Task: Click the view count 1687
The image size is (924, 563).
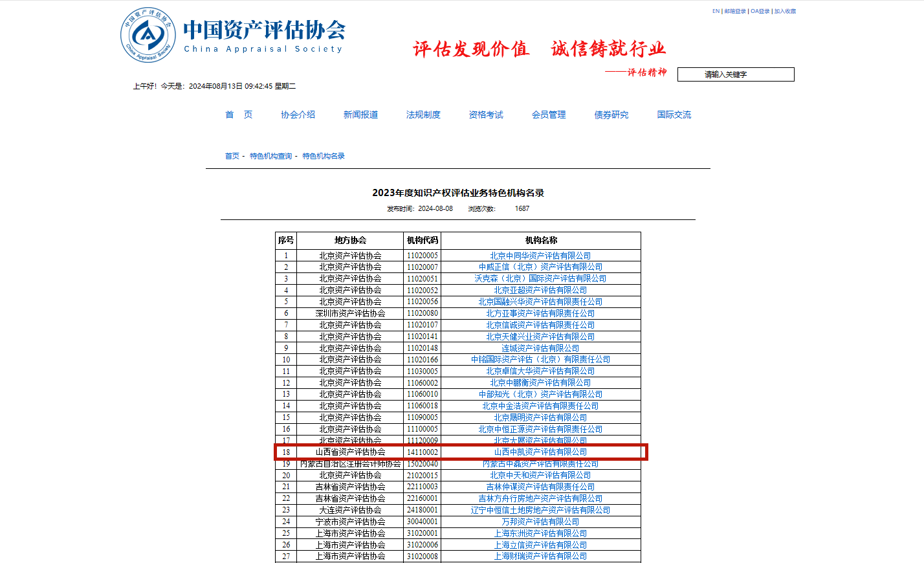Action: (522, 208)
